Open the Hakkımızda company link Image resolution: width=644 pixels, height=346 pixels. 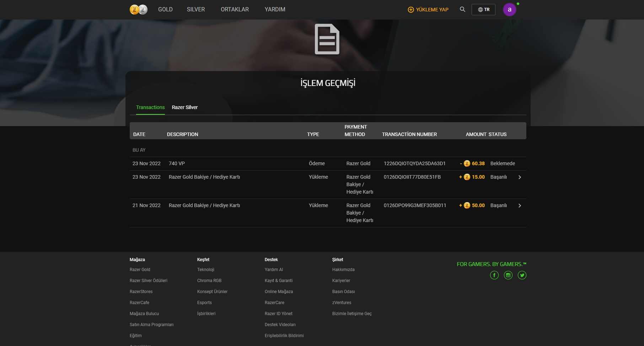click(343, 270)
